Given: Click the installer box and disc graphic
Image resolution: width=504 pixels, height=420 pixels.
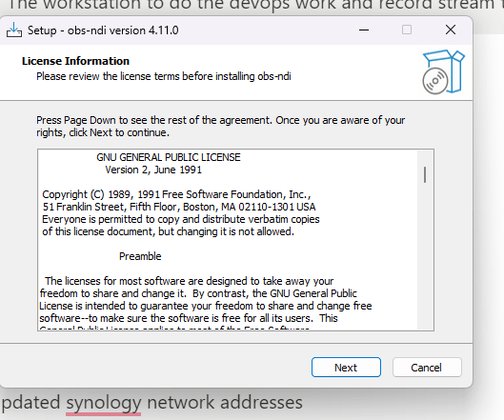Looking at the screenshot, I should [443, 71].
